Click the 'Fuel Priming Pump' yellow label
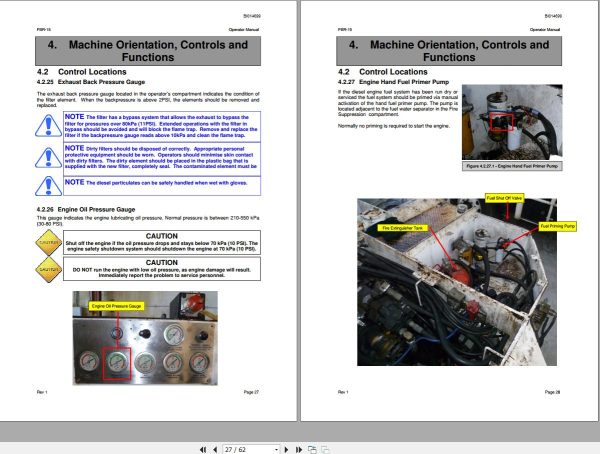The width and height of the screenshot is (600, 454). click(x=558, y=226)
